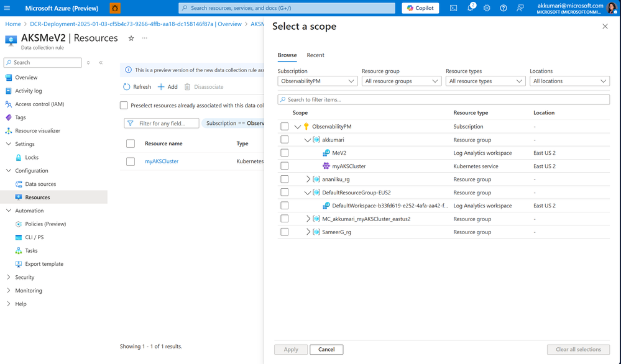Check the ObservabilityPM subscription checkbox

[284, 127]
